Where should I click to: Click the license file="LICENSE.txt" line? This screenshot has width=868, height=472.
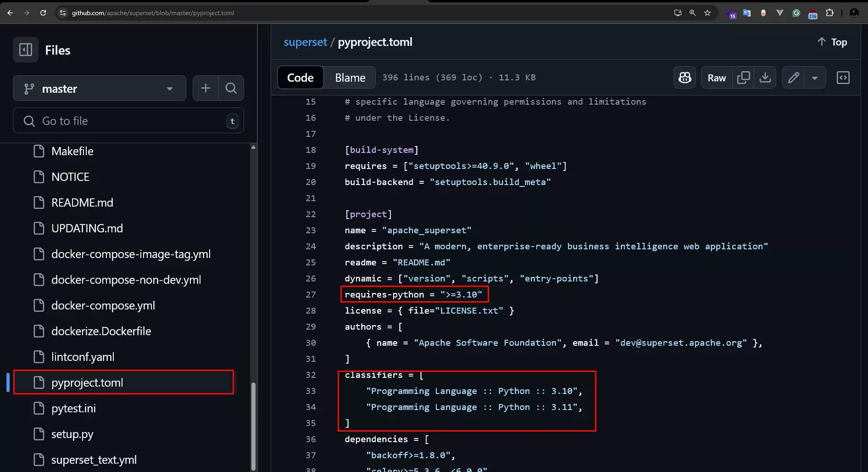click(x=429, y=310)
